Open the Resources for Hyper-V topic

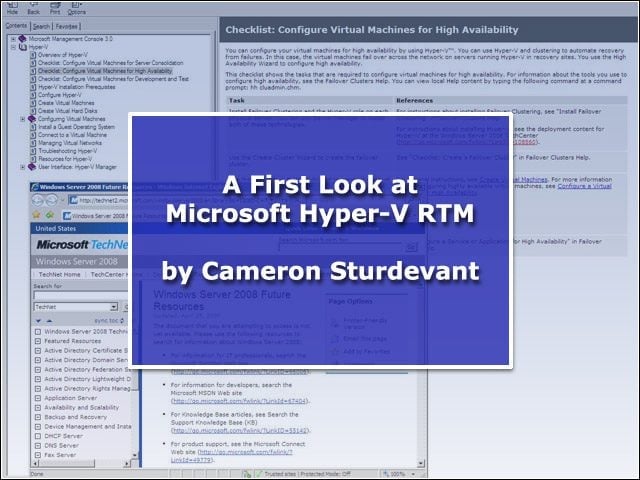click(65, 159)
